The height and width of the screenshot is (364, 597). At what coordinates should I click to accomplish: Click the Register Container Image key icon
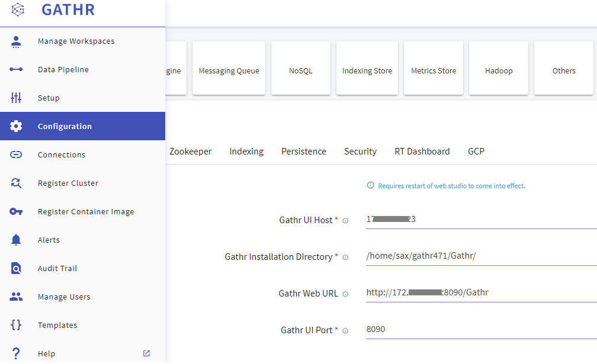pos(16,211)
